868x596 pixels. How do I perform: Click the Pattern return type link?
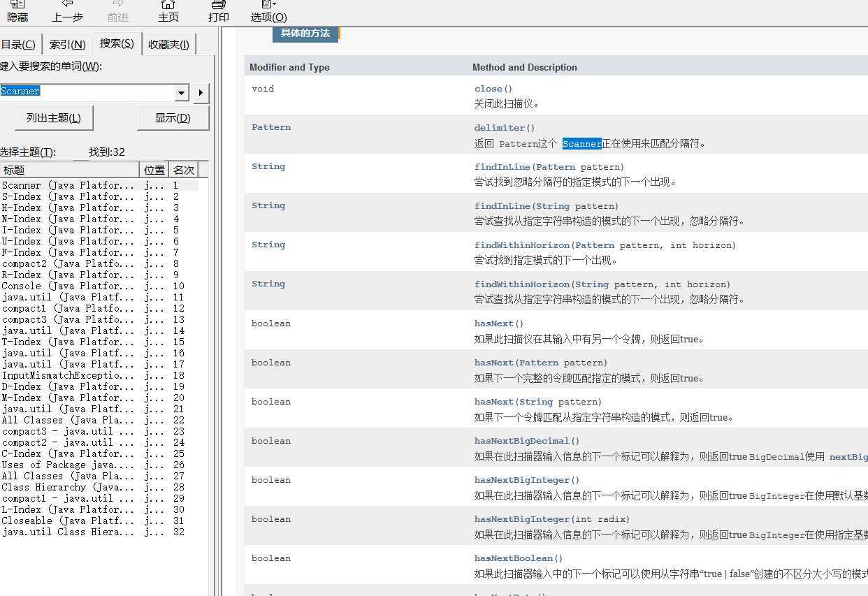coord(271,127)
